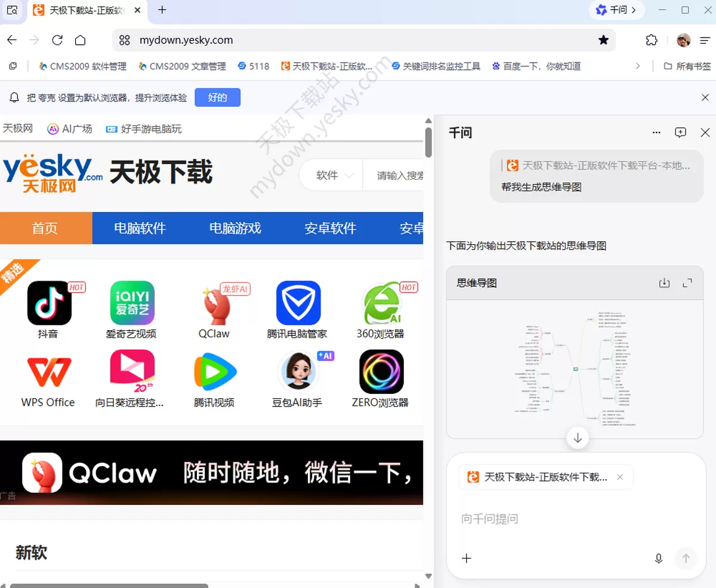Go back to previous page
716x588 pixels.
point(12,40)
